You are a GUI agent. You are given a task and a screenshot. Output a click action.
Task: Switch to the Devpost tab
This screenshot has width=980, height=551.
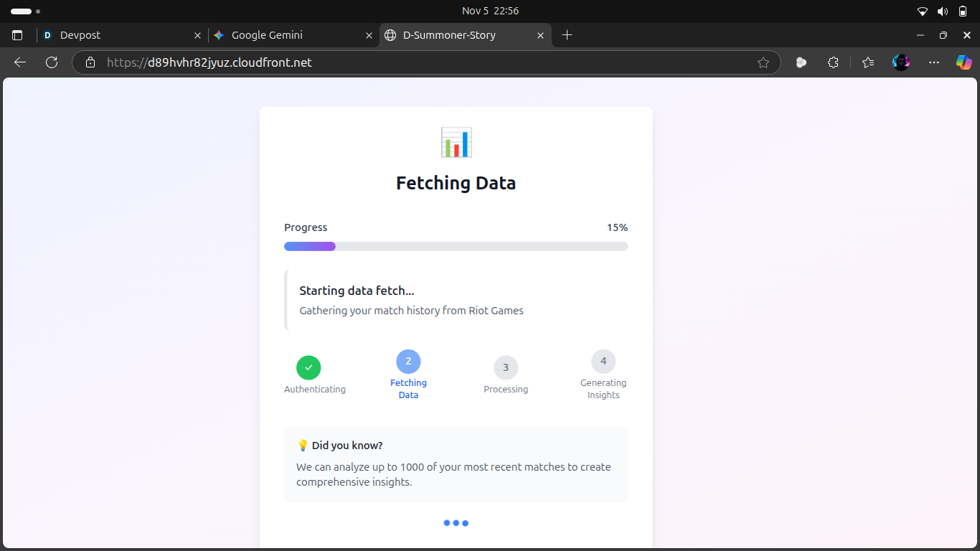pos(122,35)
